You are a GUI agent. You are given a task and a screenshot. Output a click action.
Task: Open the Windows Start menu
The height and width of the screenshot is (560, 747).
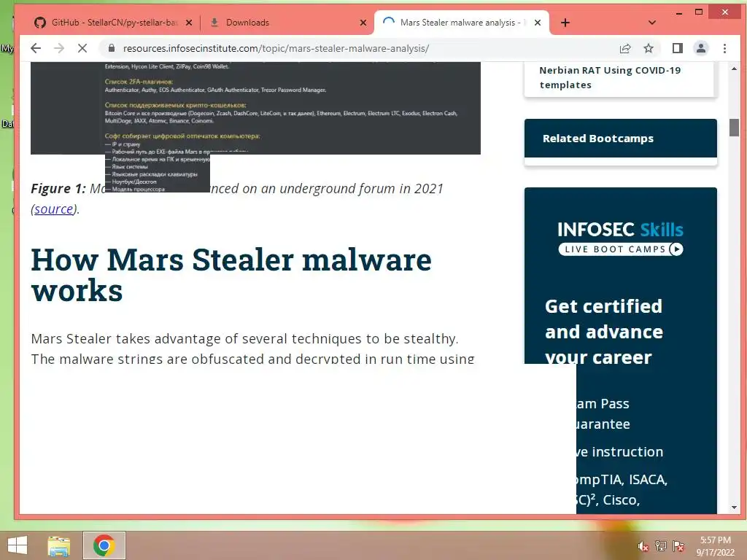click(18, 545)
